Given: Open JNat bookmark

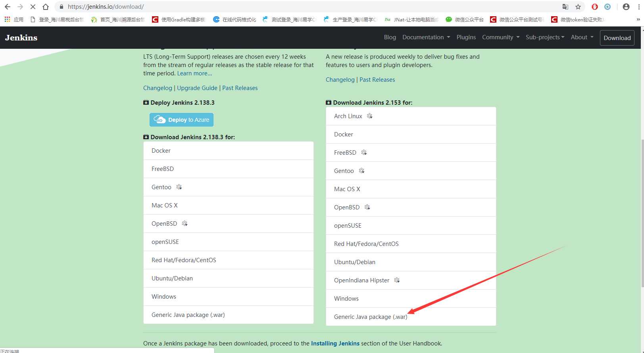Looking at the screenshot, I should click(411, 19).
